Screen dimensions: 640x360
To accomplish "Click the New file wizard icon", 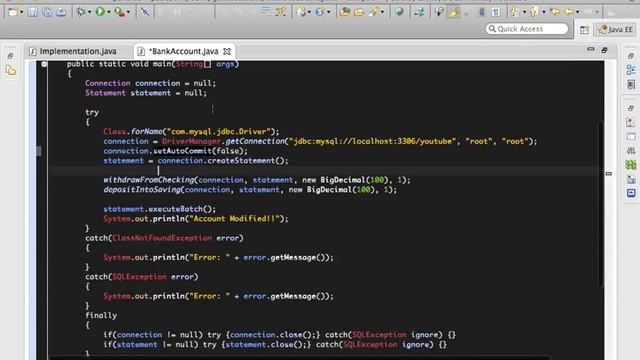I will tap(13, 12).
